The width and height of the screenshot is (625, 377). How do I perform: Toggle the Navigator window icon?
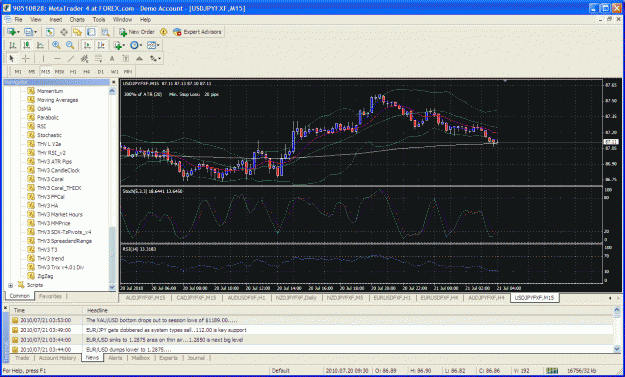tap(77, 32)
